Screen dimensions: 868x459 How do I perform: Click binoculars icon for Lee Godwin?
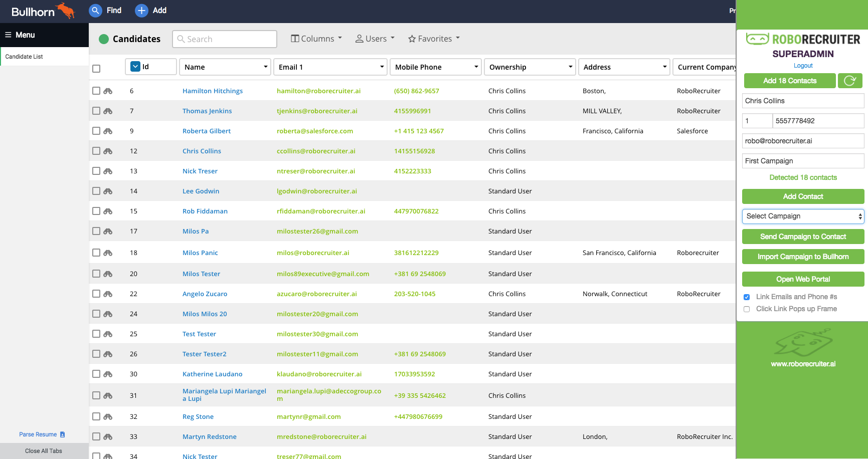[x=108, y=191]
